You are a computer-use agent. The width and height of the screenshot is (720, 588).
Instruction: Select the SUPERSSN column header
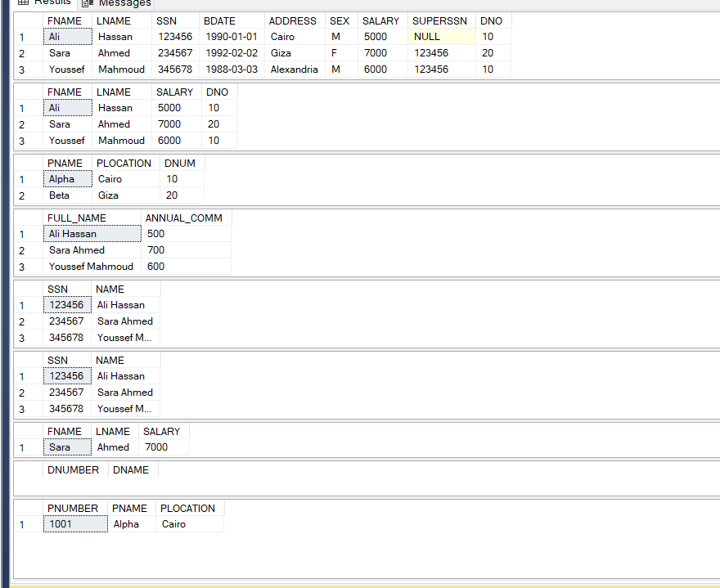tap(440, 20)
